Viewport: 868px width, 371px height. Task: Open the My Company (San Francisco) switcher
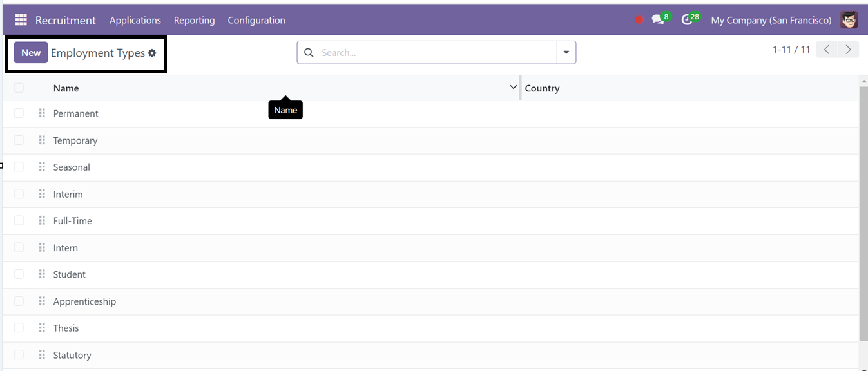[x=771, y=20]
